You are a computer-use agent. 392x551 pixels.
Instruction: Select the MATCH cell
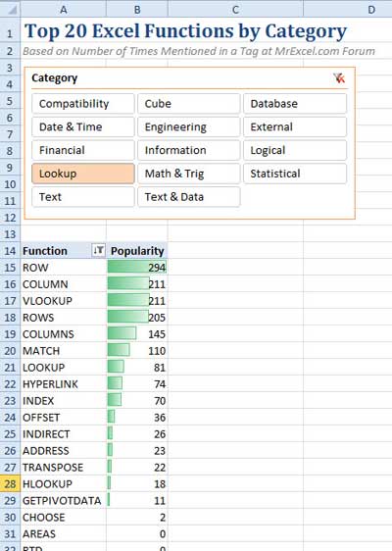(x=64, y=351)
